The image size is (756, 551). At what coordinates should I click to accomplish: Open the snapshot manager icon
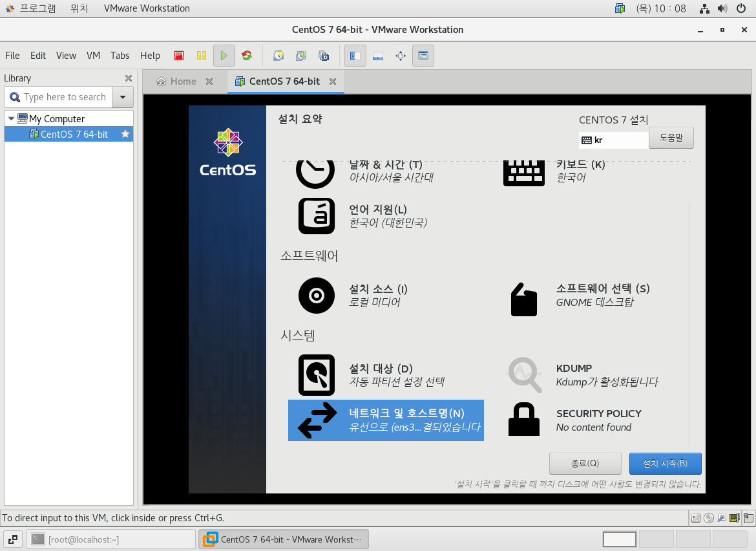[x=324, y=56]
